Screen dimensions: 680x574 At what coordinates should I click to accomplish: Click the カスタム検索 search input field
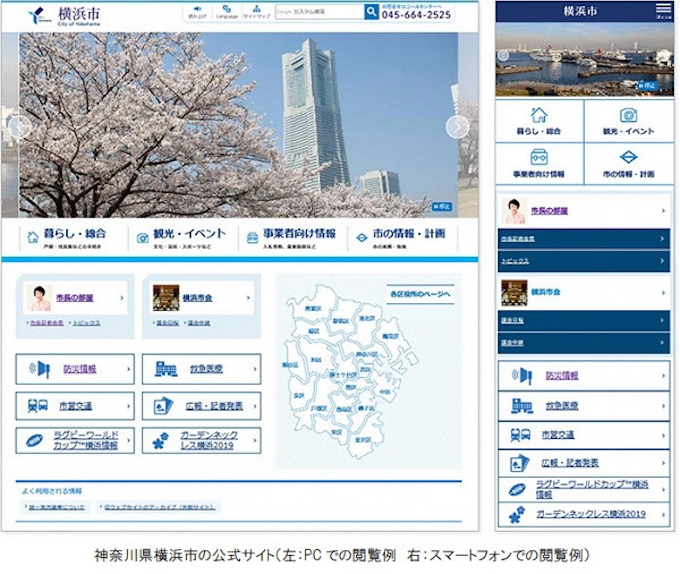[x=305, y=14]
